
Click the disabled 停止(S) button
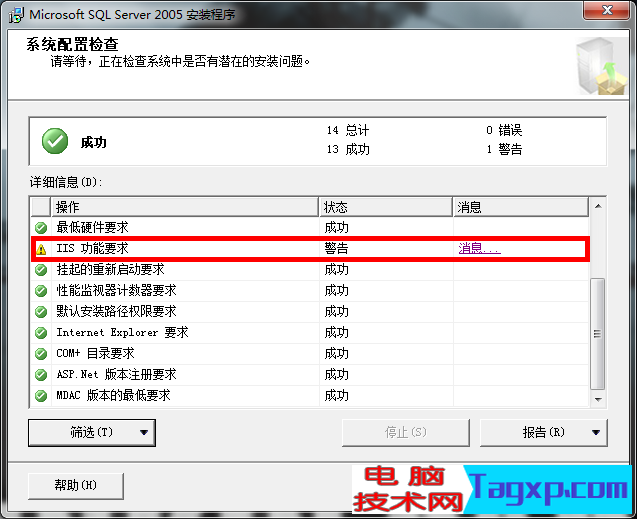405,433
